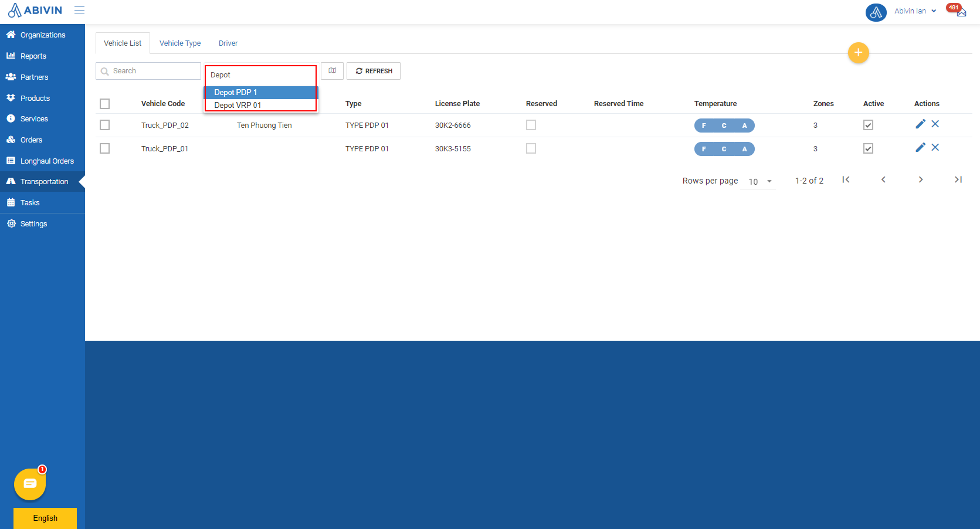Toggle the select-all header checkbox
980x529 pixels.
point(105,104)
